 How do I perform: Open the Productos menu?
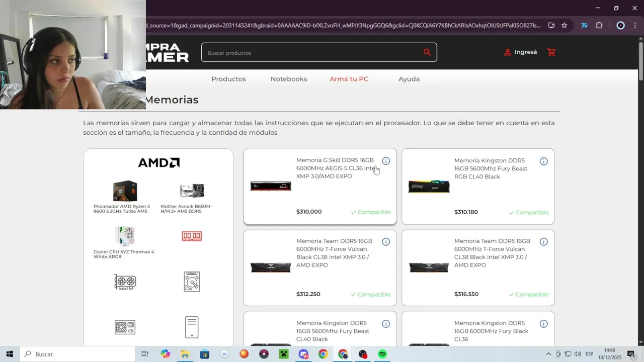[228, 79]
